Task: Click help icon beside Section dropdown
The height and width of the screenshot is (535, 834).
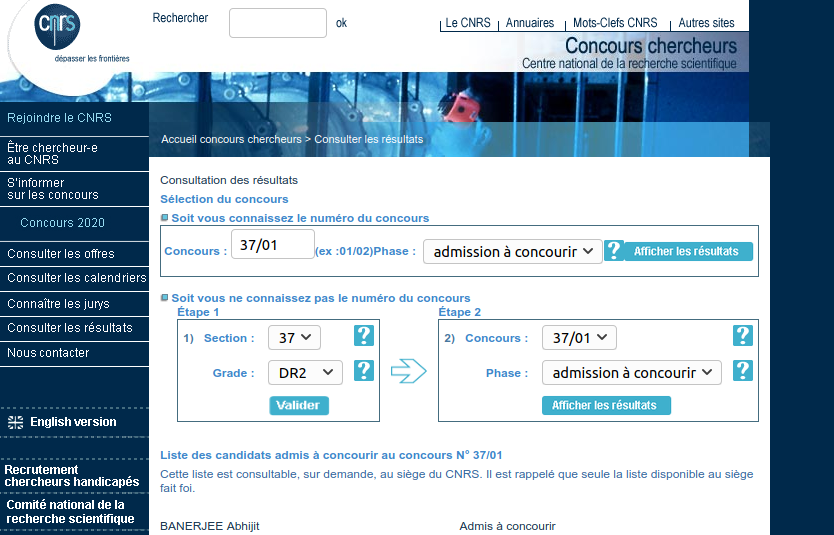Action: coord(364,336)
